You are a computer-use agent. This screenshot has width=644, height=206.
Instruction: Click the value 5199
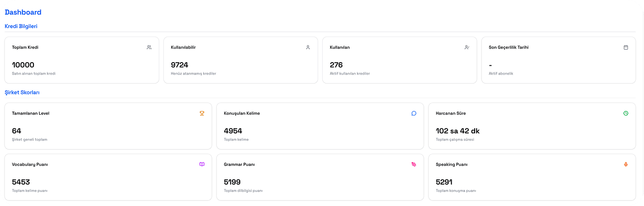[x=232, y=182]
